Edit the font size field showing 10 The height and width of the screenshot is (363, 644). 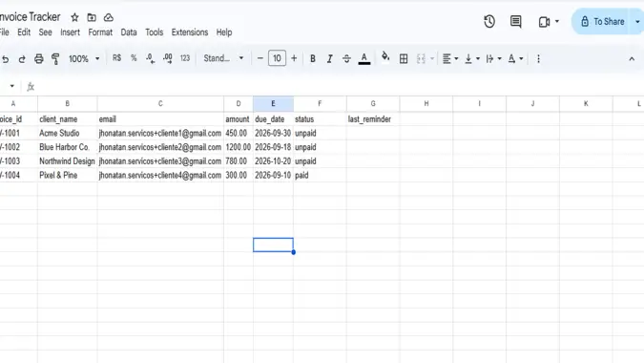pyautogui.click(x=277, y=58)
